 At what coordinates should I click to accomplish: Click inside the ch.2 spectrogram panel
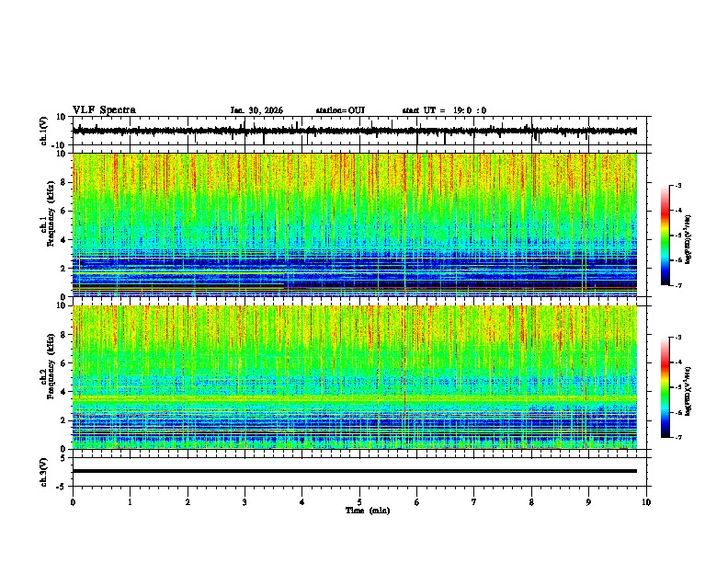pos(355,377)
